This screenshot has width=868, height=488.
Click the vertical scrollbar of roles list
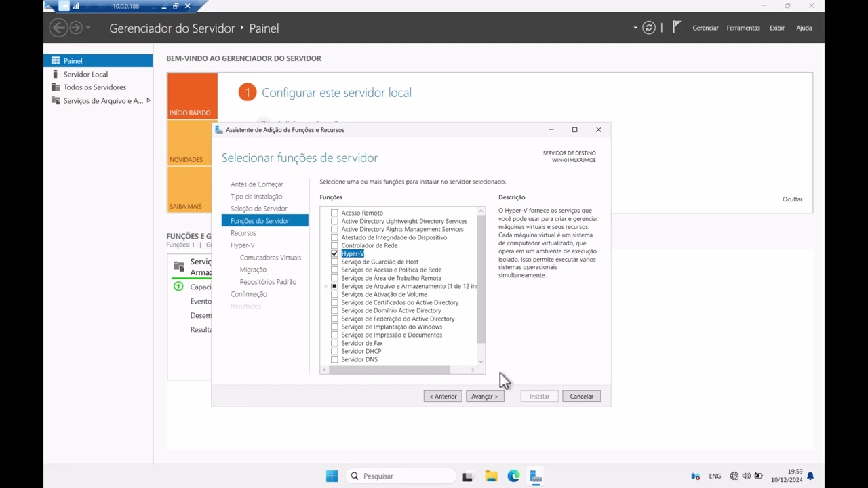pyautogui.click(x=481, y=279)
